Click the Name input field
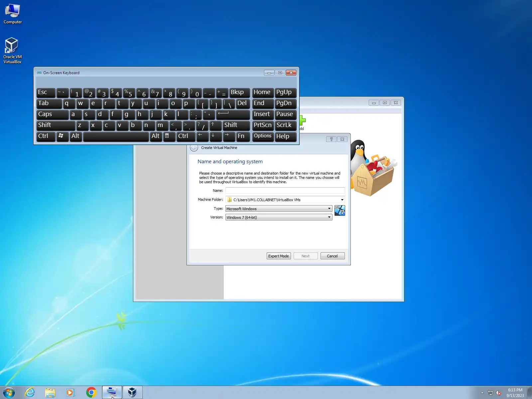532x399 pixels. (x=285, y=191)
